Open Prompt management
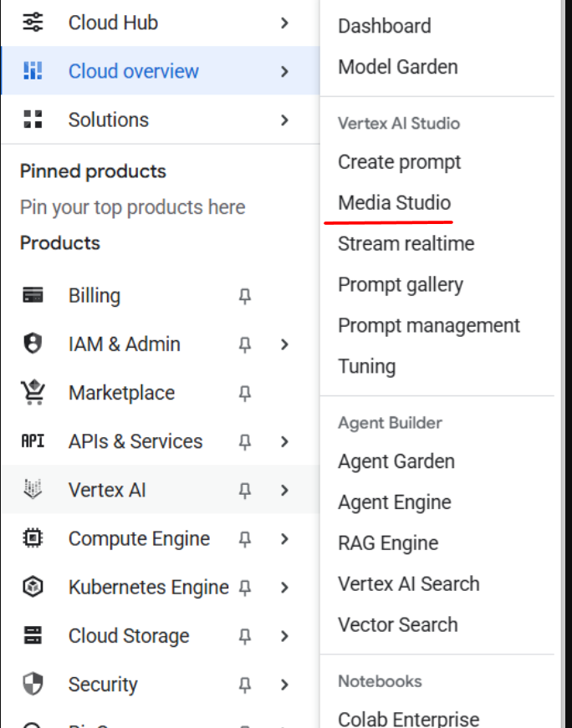 pos(429,325)
